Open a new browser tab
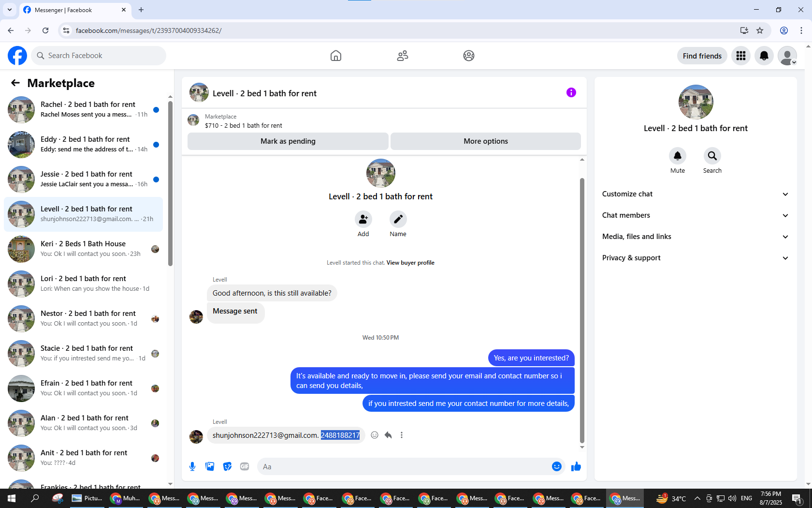 point(141,10)
